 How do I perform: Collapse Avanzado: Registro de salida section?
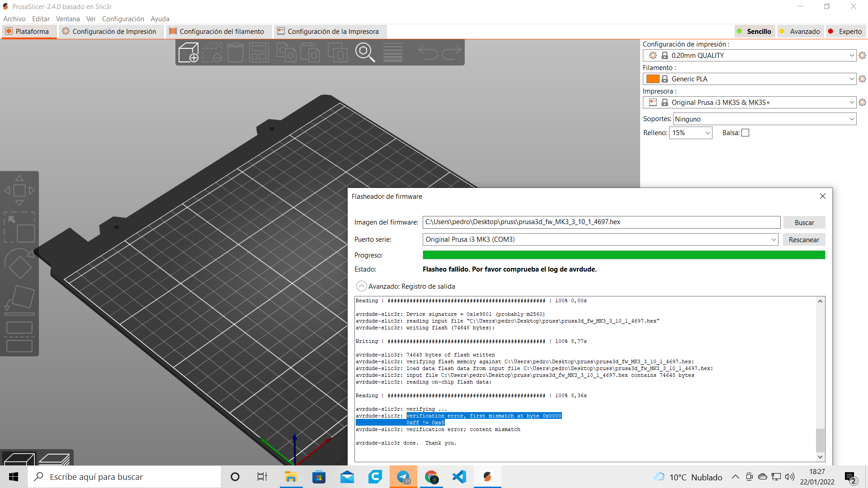click(x=361, y=286)
